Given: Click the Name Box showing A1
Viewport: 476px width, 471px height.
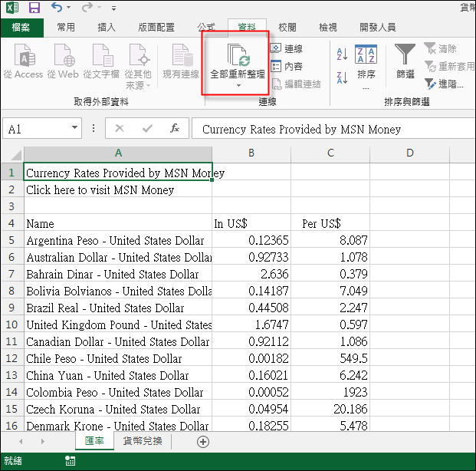Looking at the screenshot, I should pyautogui.click(x=37, y=129).
